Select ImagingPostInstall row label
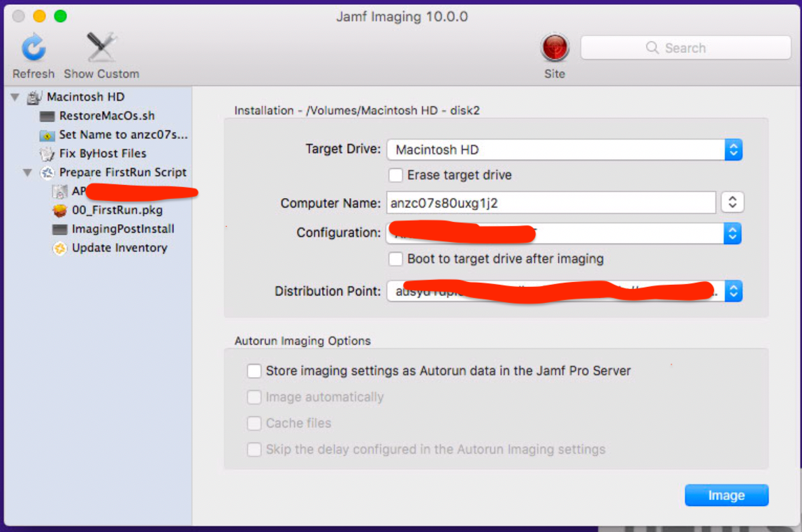 123,229
